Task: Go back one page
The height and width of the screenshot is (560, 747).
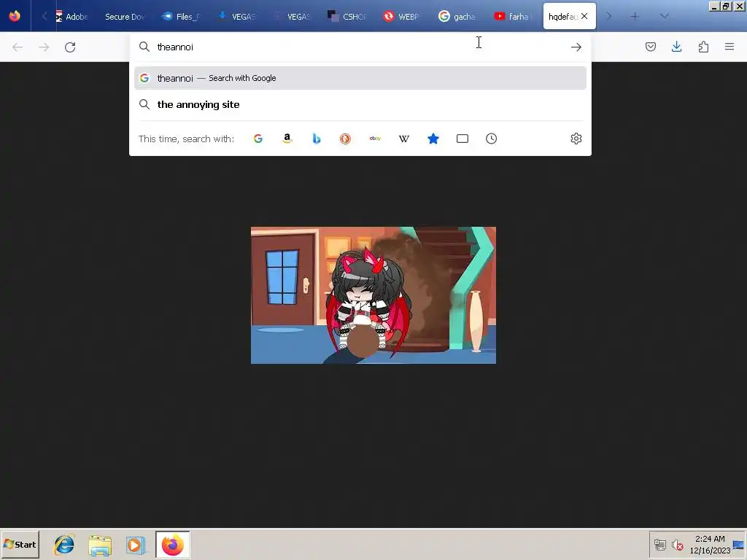Action: pos(18,47)
